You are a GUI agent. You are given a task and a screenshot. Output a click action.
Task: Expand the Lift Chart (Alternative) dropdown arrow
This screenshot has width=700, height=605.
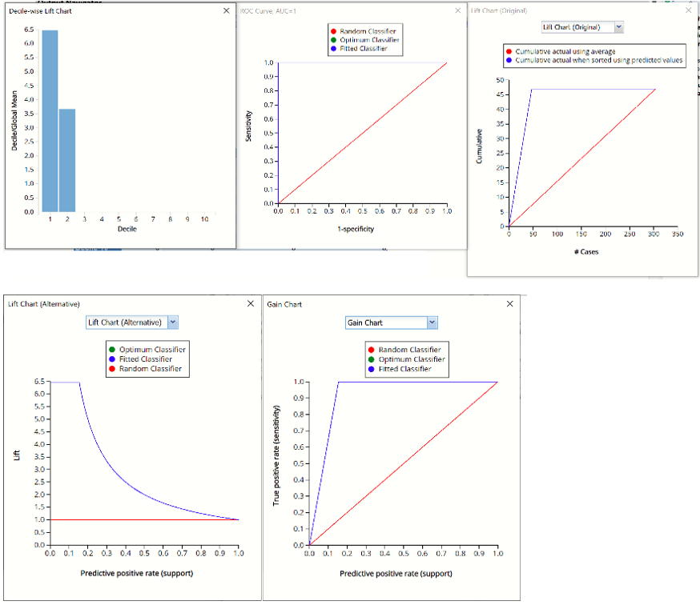point(173,322)
